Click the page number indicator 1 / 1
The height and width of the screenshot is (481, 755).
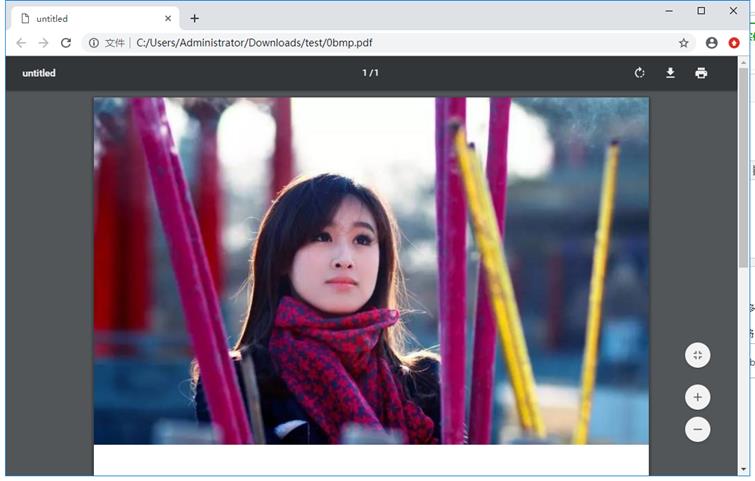coord(370,73)
